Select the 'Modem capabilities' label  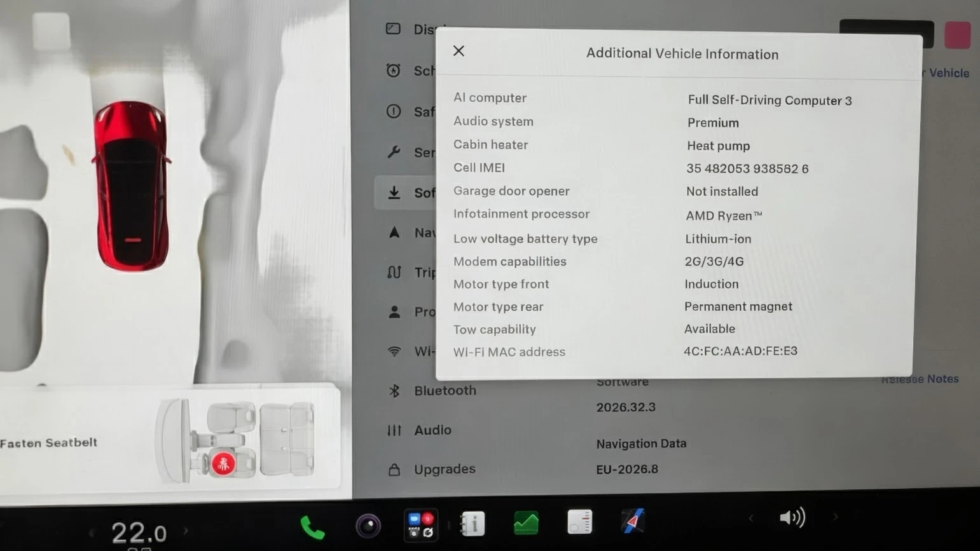[509, 262]
